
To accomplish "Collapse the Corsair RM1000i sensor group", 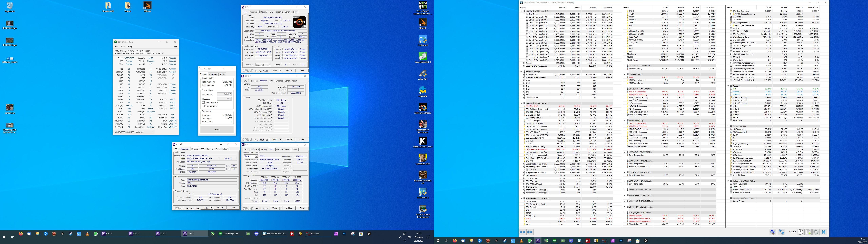I will 728,126.
